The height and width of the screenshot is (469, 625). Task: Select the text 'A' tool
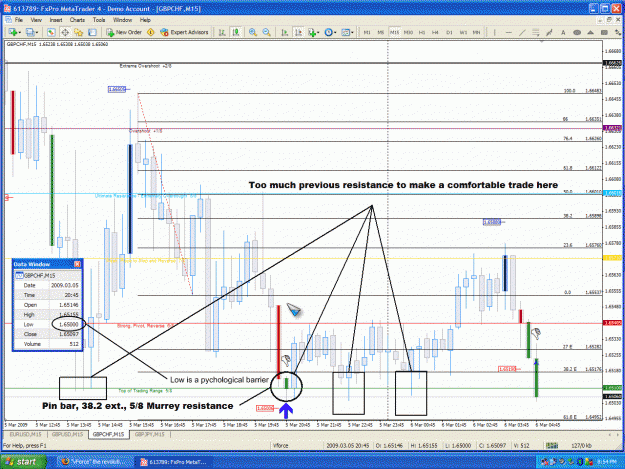click(563, 32)
